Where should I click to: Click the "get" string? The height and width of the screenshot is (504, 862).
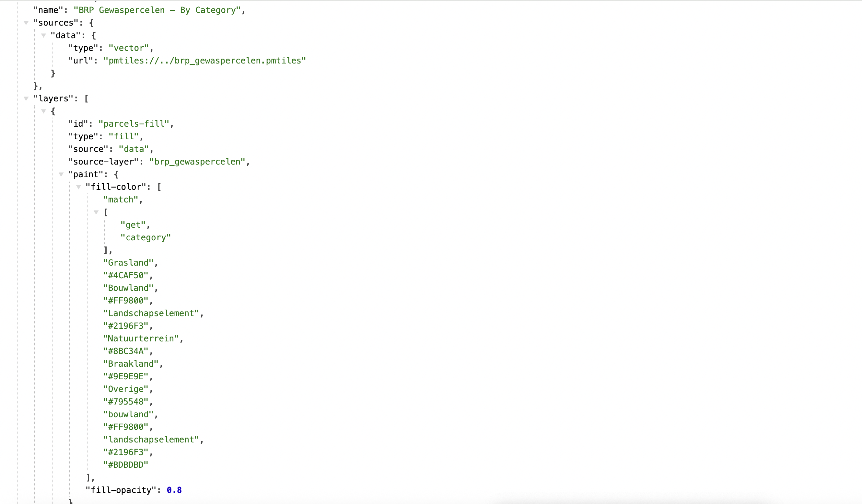133,225
